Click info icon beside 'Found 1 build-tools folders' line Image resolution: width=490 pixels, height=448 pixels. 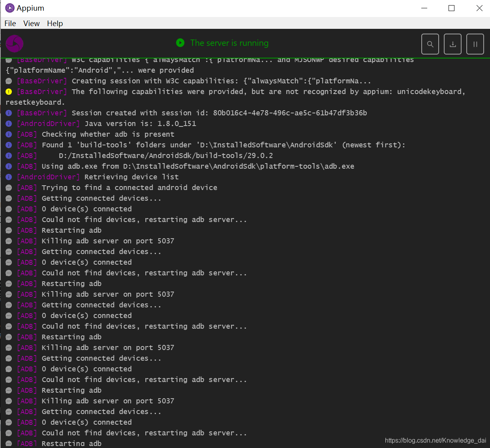coord(9,145)
